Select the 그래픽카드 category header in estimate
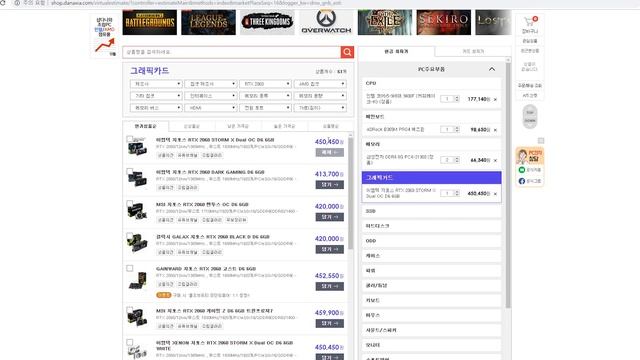Viewport: 640px width, 360px height. (431, 178)
